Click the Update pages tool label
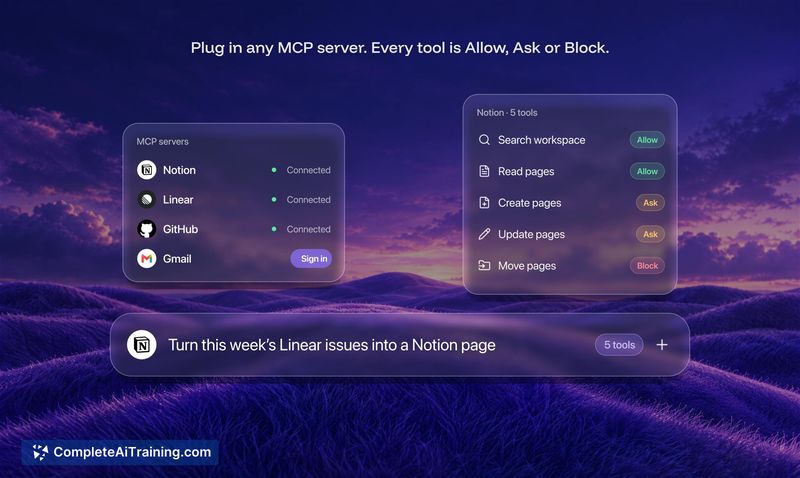Screen dimensions: 800x478 click(x=531, y=234)
